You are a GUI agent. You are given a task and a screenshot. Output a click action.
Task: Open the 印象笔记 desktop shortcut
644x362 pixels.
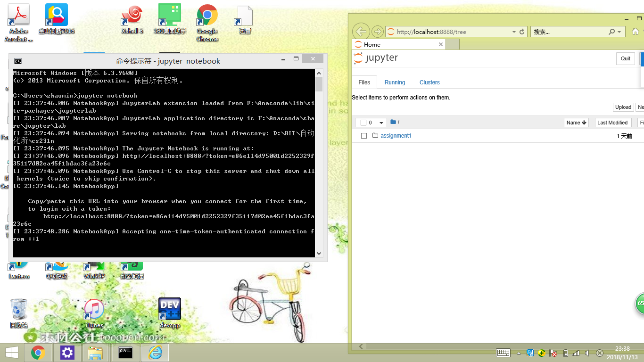pos(132,270)
